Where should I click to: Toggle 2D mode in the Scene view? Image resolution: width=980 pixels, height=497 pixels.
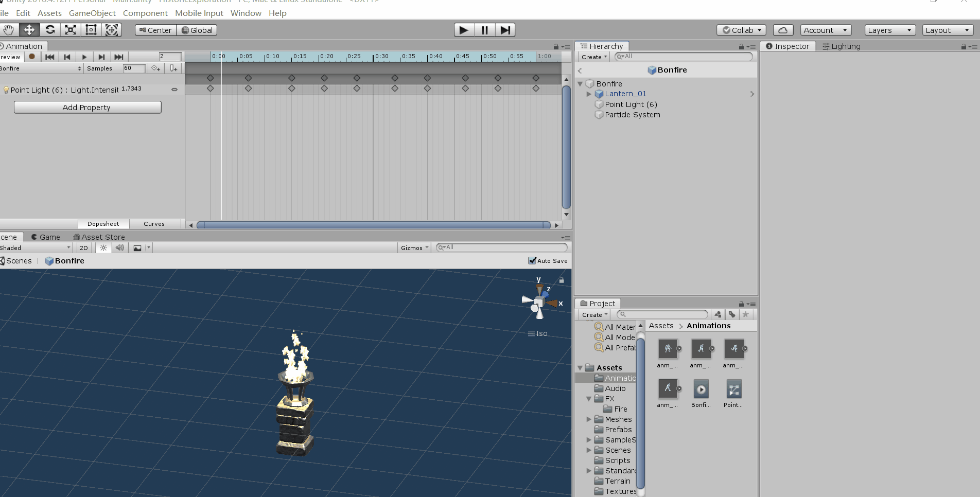tap(83, 247)
